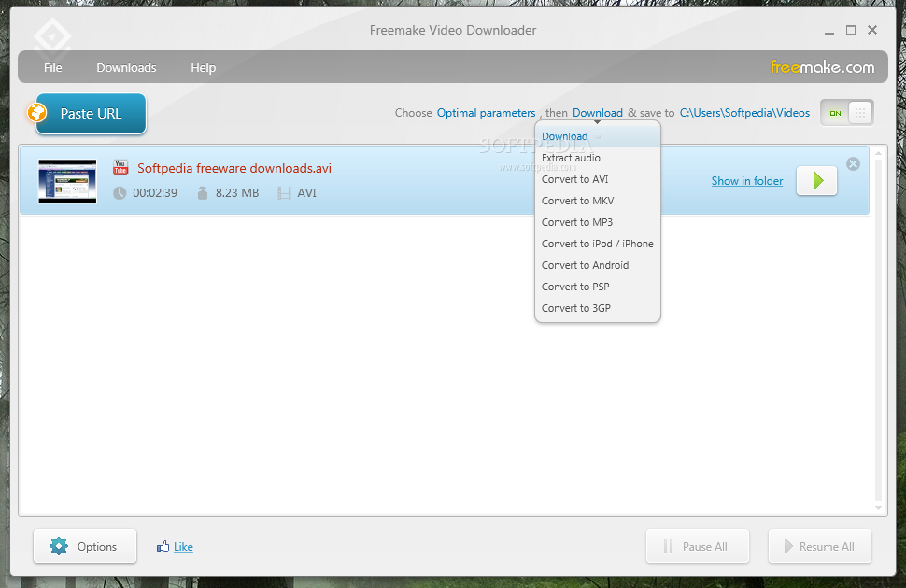906x588 pixels.
Task: Open the Download action dropdown link
Action: coord(598,113)
